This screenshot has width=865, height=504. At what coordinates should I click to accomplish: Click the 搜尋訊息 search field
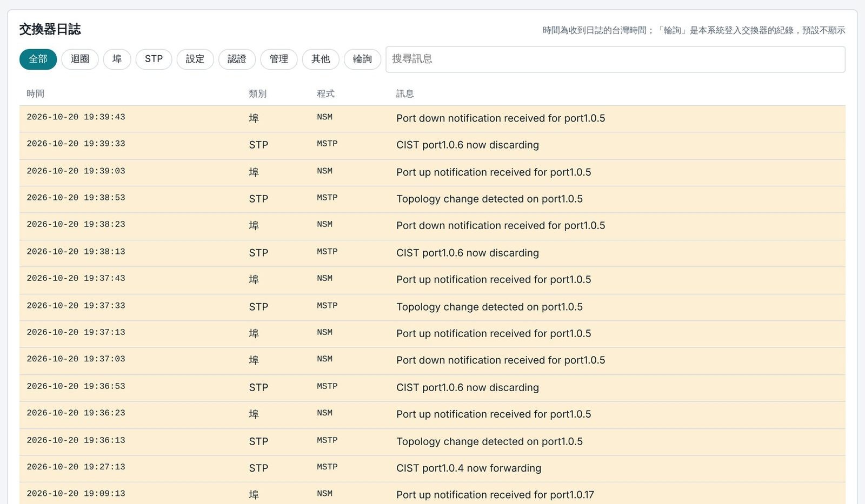click(x=615, y=59)
